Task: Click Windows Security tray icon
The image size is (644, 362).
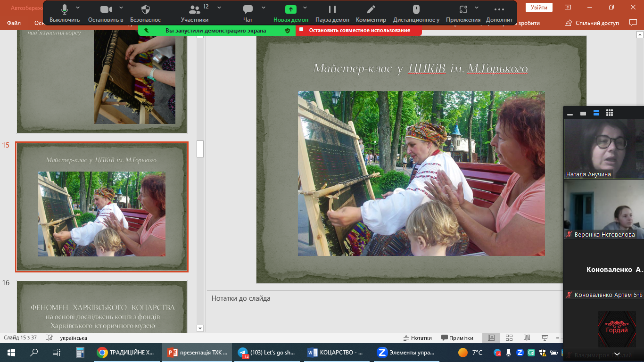Action: 542,352
